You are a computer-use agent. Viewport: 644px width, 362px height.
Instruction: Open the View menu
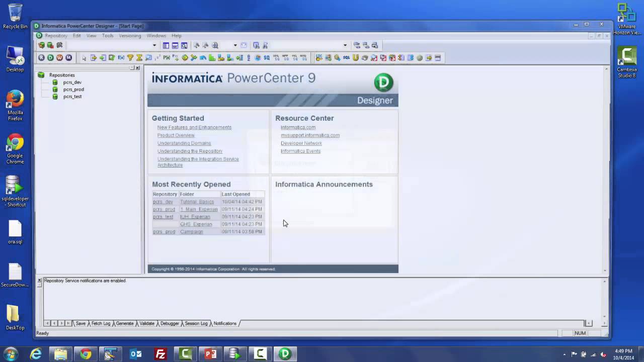click(91, 36)
